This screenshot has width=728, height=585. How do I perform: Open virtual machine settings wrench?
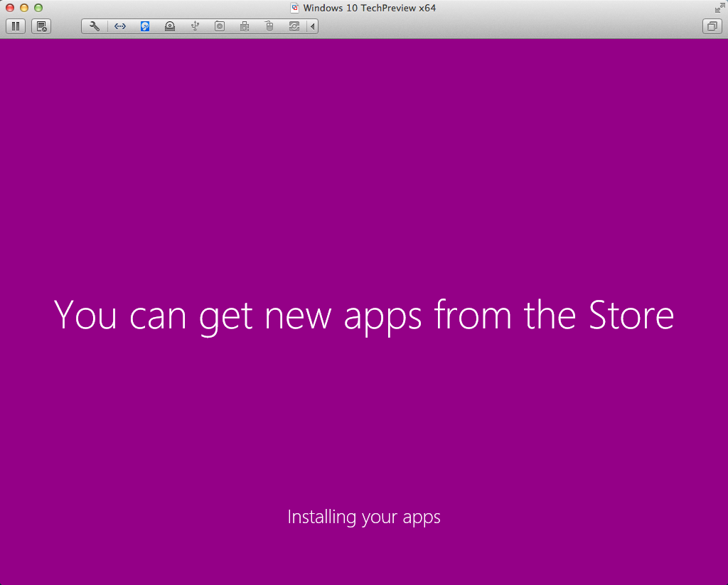pyautogui.click(x=95, y=26)
